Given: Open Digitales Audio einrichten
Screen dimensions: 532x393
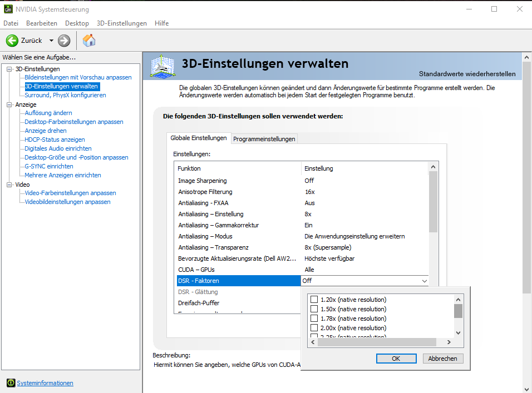Looking at the screenshot, I should point(58,148).
